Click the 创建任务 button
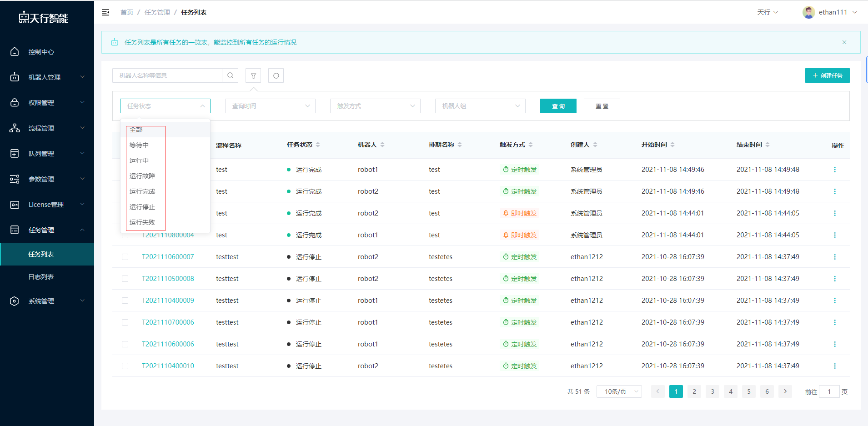This screenshot has width=868, height=426. pos(827,75)
